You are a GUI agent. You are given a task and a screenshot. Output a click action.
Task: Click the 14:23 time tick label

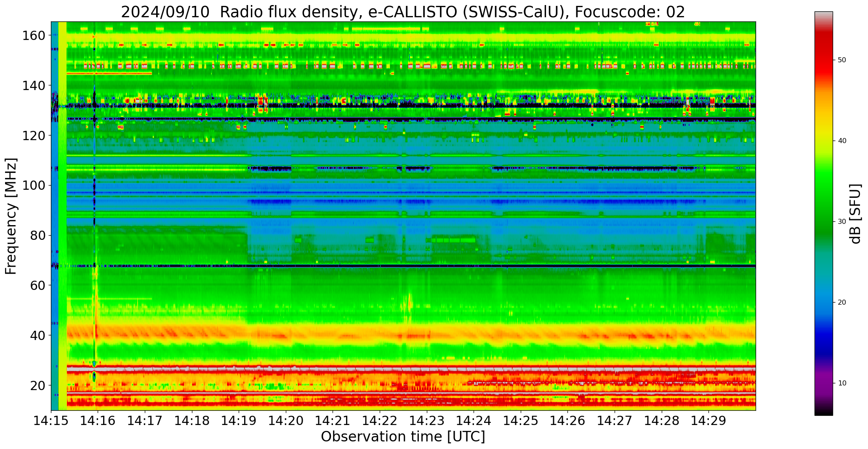click(x=427, y=420)
